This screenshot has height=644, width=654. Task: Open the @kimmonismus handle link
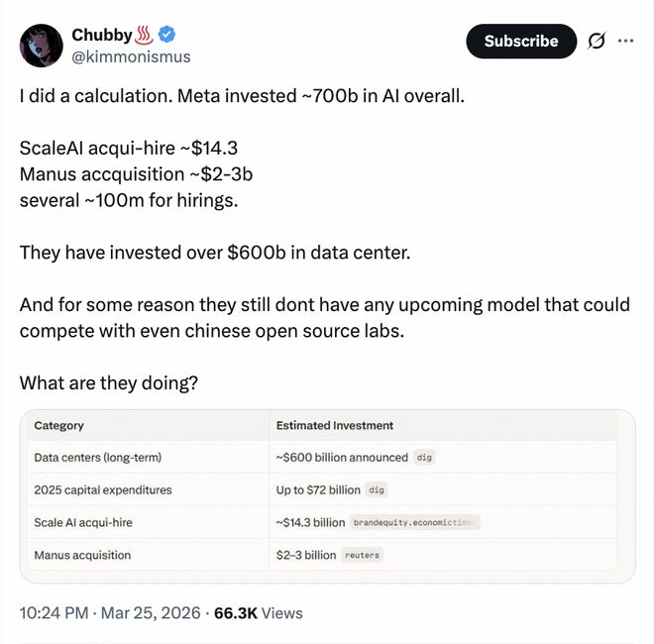click(x=131, y=57)
